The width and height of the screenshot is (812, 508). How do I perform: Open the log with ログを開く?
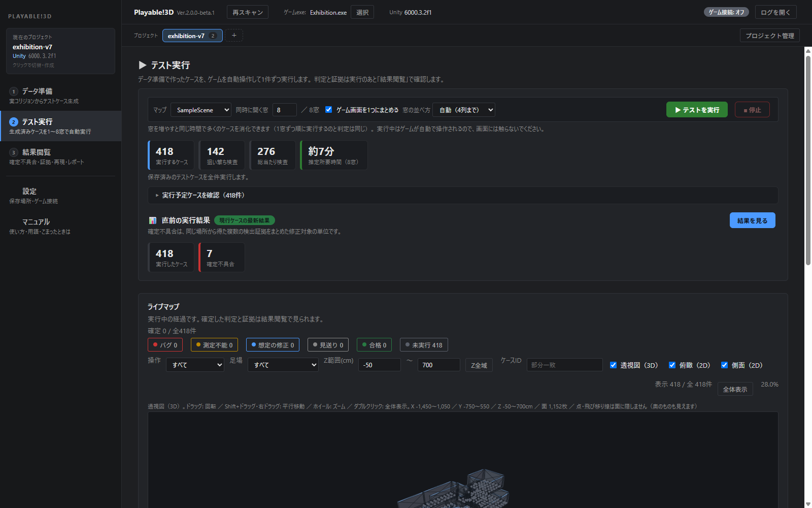click(775, 12)
